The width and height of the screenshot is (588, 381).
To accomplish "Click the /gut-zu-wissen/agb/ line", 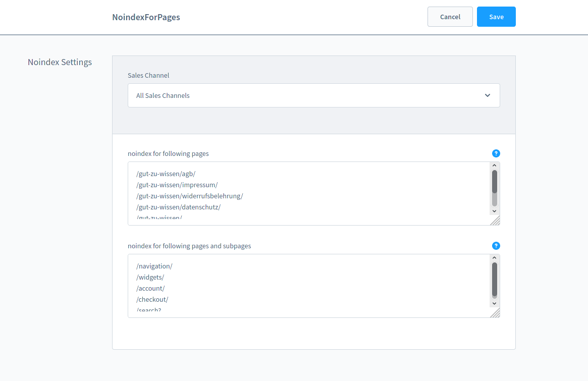I will [166, 174].
